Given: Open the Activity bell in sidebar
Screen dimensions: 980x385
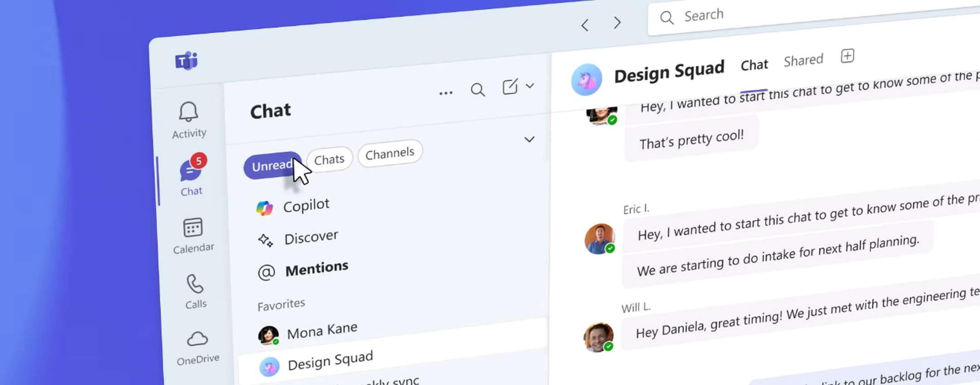Looking at the screenshot, I should (x=189, y=120).
